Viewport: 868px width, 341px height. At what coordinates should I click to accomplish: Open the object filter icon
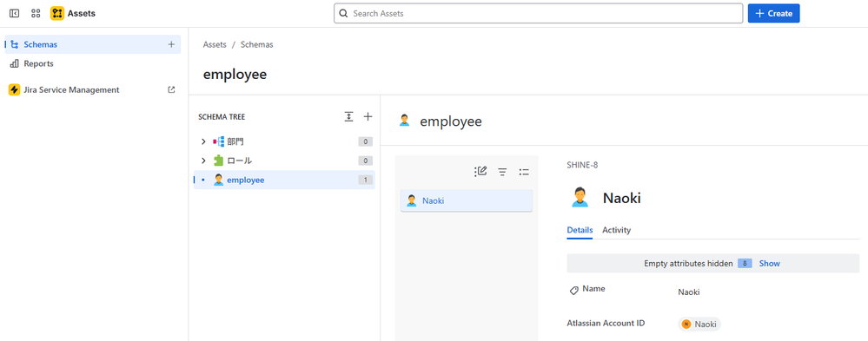(x=502, y=172)
